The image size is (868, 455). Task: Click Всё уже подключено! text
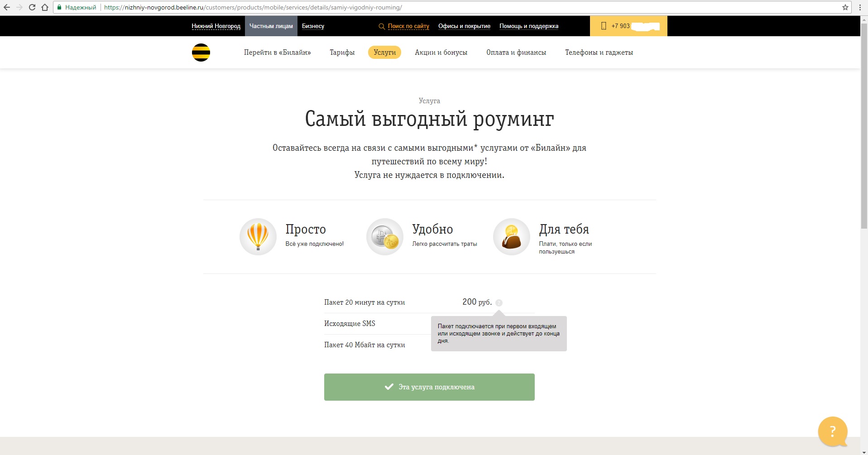click(315, 244)
